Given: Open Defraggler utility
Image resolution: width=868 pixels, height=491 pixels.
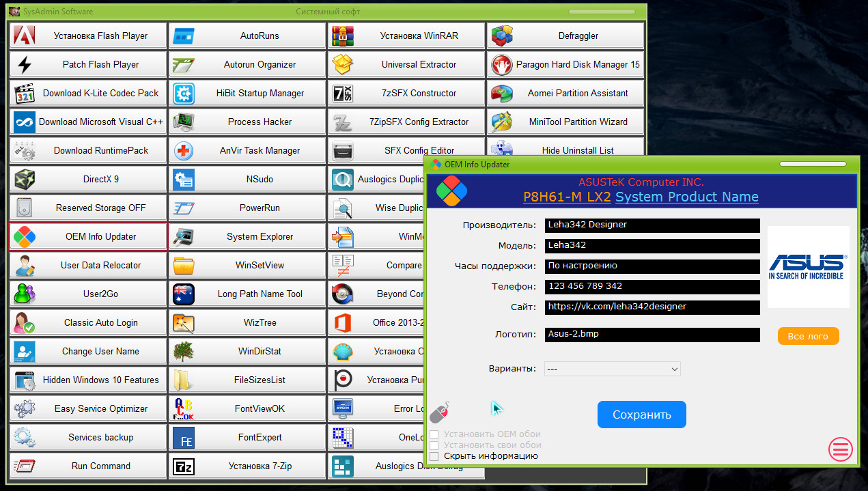Looking at the screenshot, I should click(x=565, y=36).
